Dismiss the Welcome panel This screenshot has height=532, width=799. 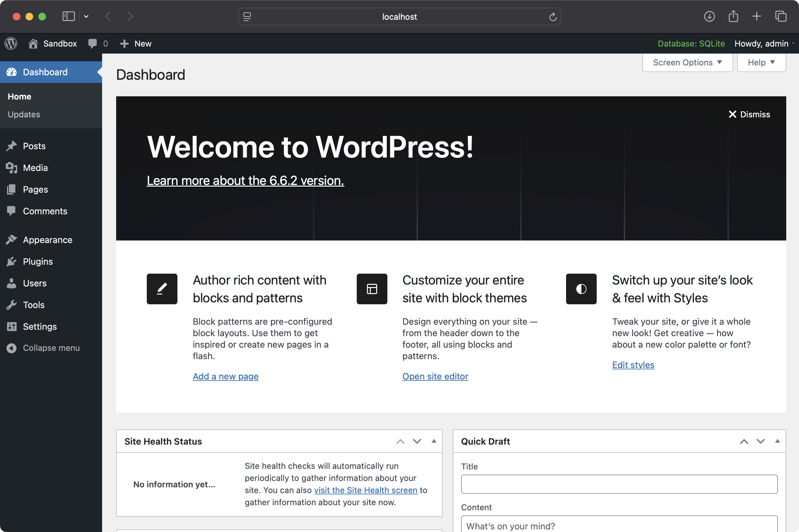(x=749, y=114)
